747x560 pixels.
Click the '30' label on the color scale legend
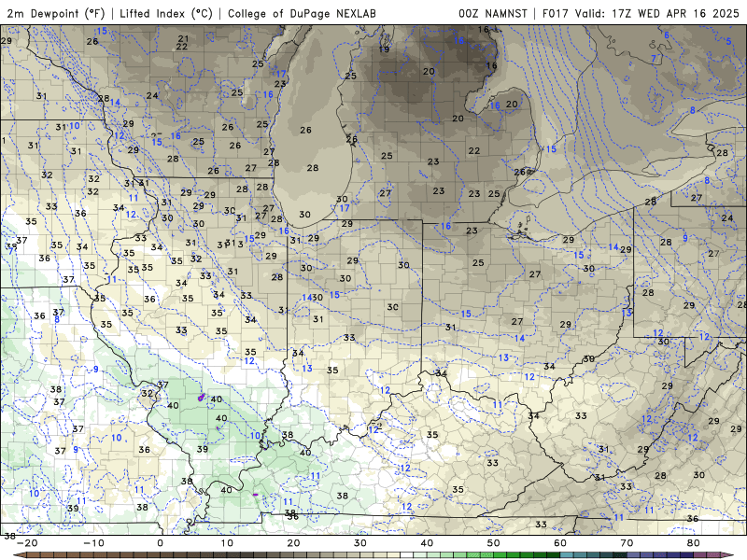[360, 543]
